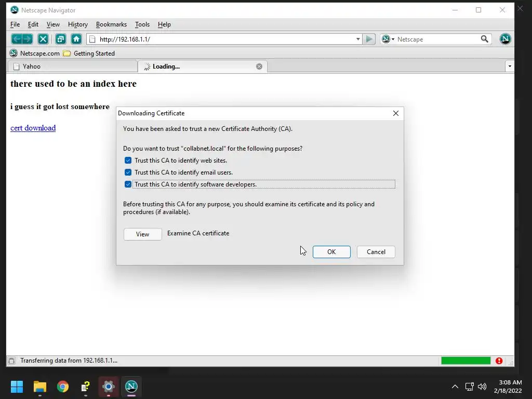The width and height of the screenshot is (532, 399).
Task: Show hidden tray icons chevron
Action: (x=455, y=387)
